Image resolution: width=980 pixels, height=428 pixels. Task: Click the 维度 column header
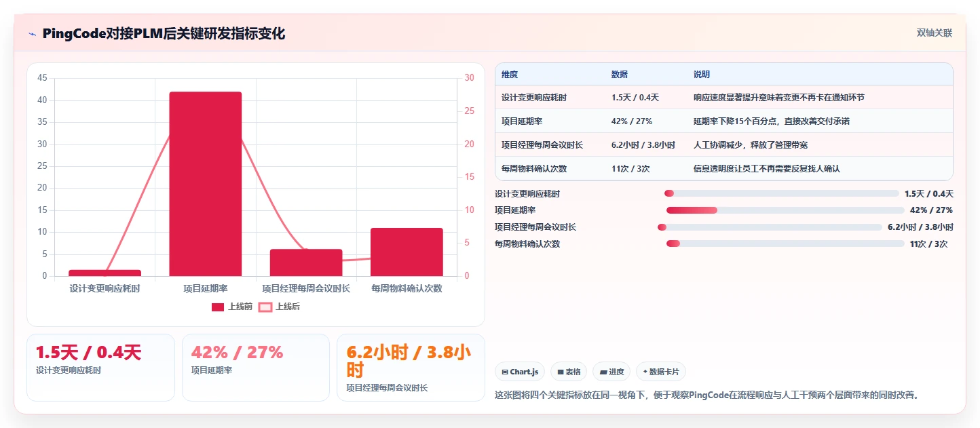coord(510,74)
